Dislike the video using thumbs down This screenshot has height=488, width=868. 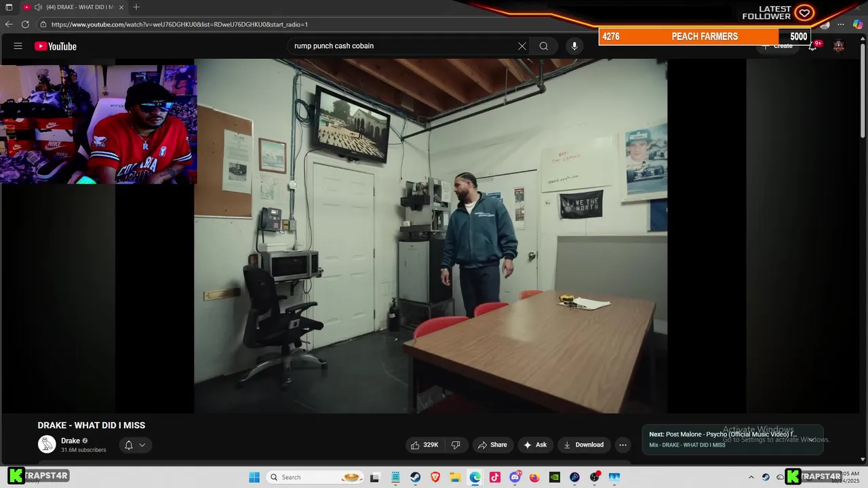pos(456,445)
